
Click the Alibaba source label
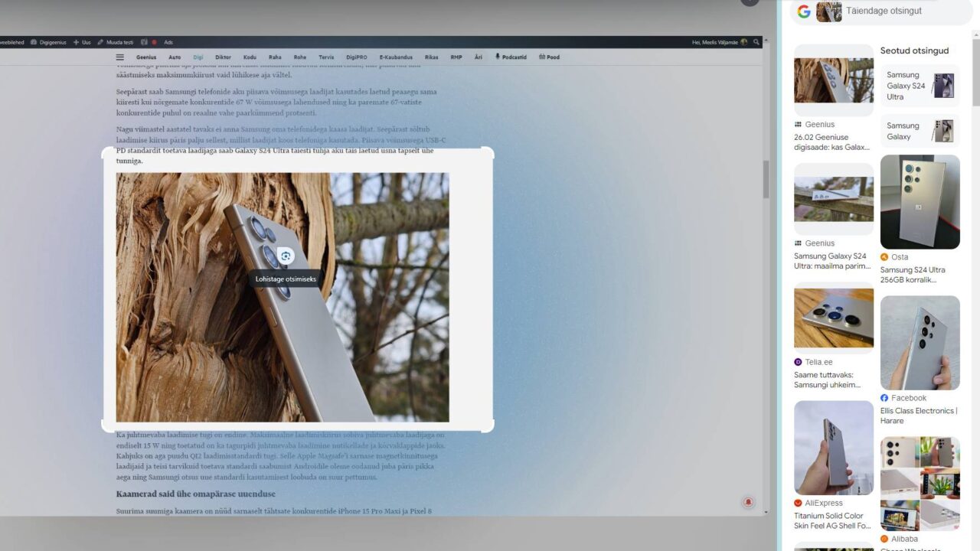(899, 539)
